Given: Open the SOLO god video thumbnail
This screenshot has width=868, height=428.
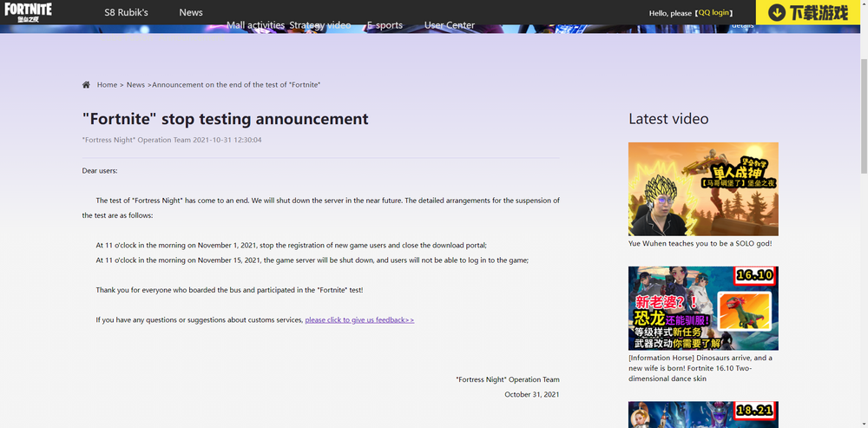Looking at the screenshot, I should [x=703, y=189].
